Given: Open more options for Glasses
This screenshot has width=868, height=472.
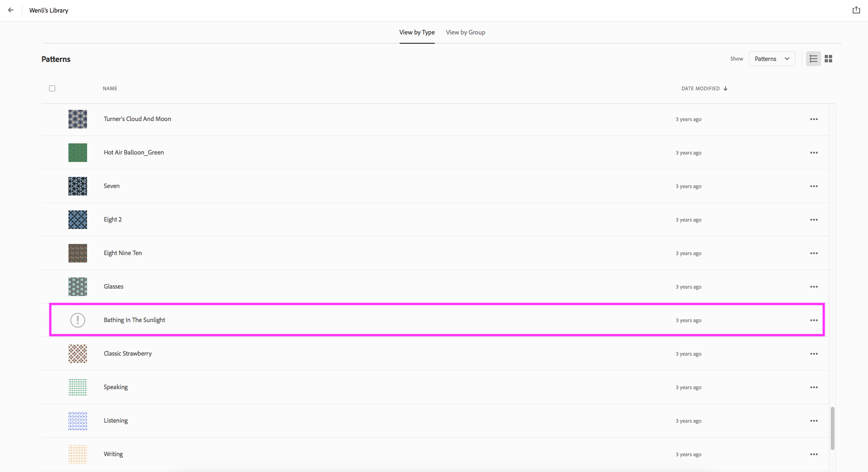Looking at the screenshot, I should [814, 287].
